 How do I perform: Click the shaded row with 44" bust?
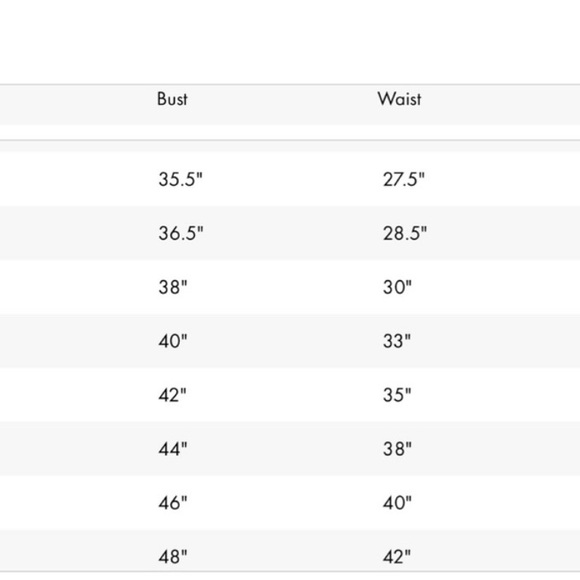click(290, 449)
